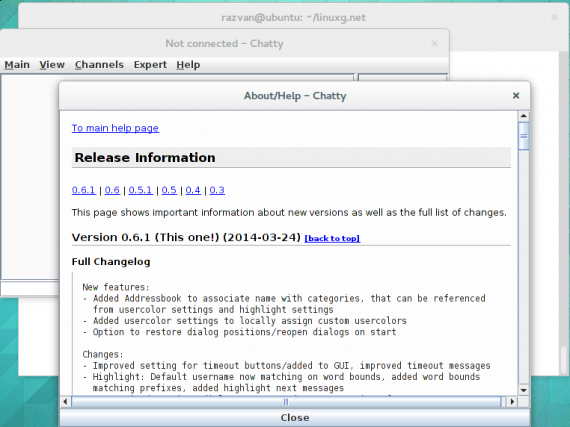Jump to version 0.5 link
This screenshot has width=570, height=427.
[169, 190]
